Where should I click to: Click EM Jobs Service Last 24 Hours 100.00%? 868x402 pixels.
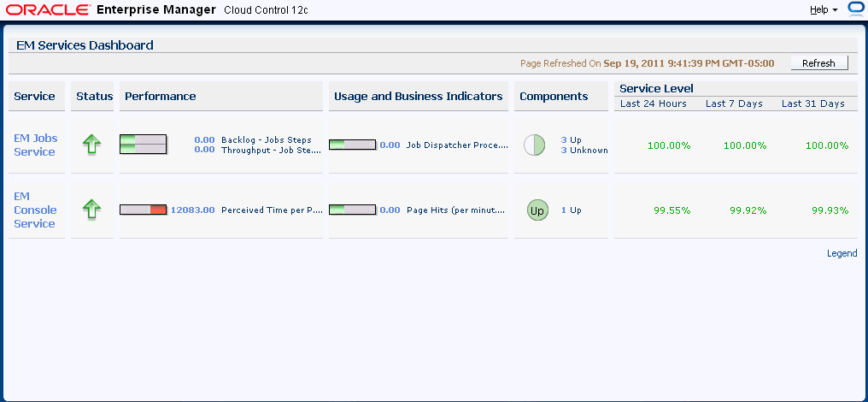(669, 145)
